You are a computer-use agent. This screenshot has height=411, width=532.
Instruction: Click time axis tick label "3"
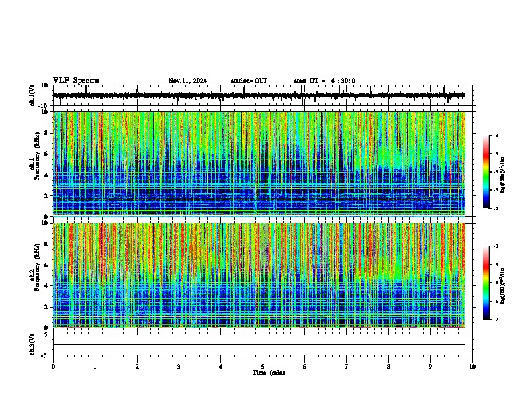click(x=179, y=367)
